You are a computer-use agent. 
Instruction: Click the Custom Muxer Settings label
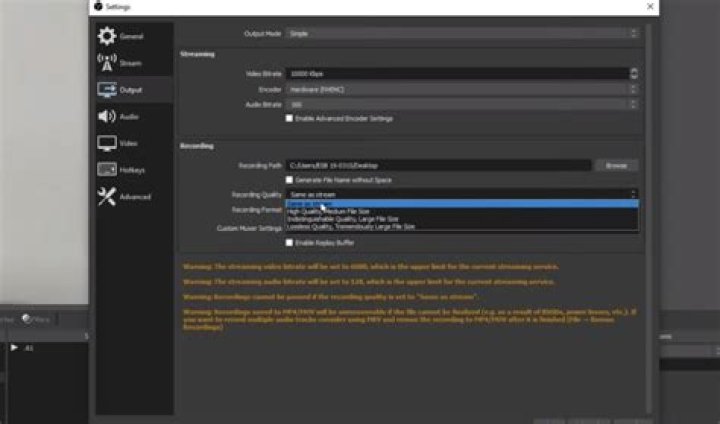(x=249, y=228)
